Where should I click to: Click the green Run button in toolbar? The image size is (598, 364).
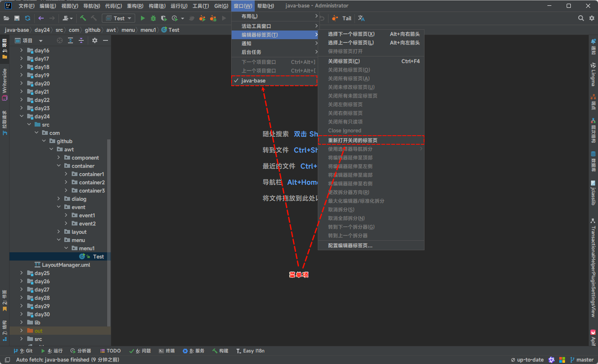[x=143, y=18]
